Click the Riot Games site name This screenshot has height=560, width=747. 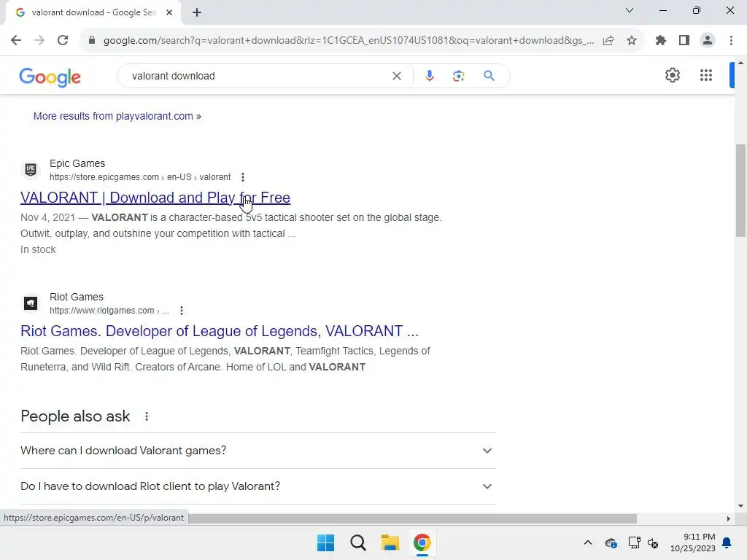coord(76,297)
